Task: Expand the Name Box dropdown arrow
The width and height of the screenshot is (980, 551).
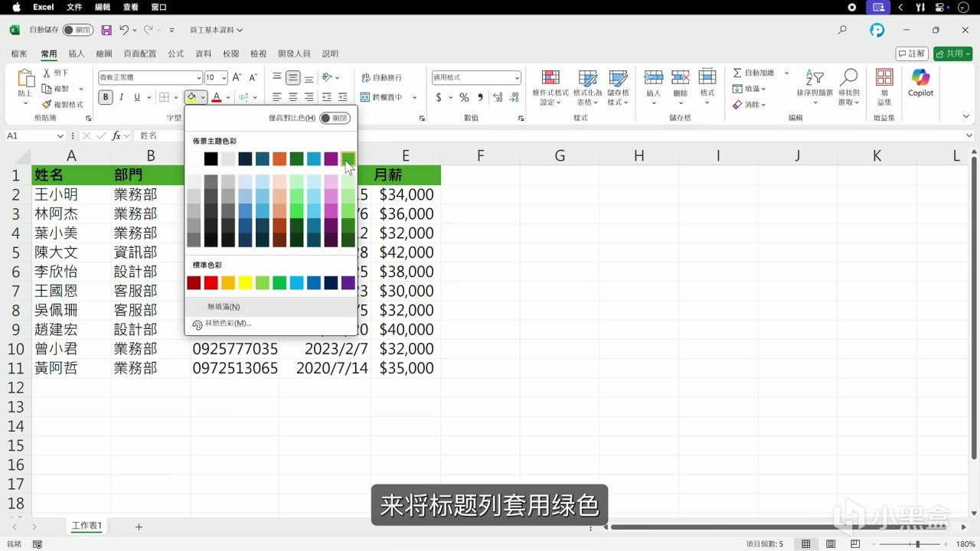Action: pyautogui.click(x=60, y=135)
